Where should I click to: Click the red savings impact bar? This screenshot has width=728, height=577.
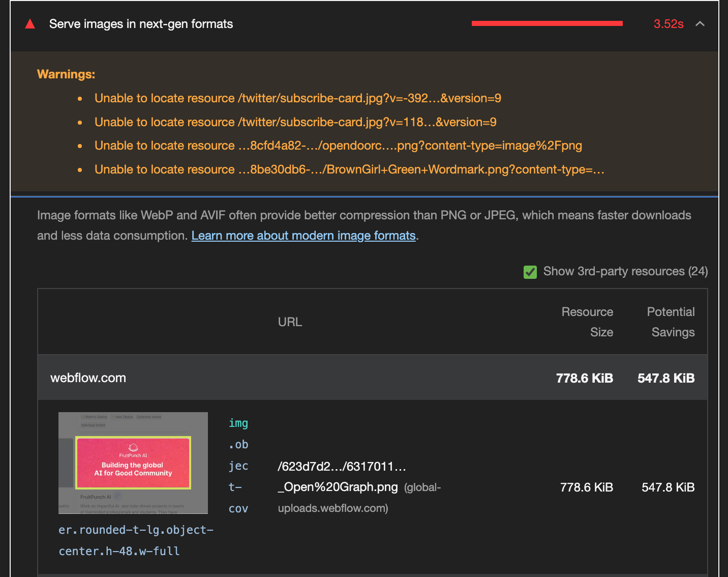pyautogui.click(x=547, y=23)
